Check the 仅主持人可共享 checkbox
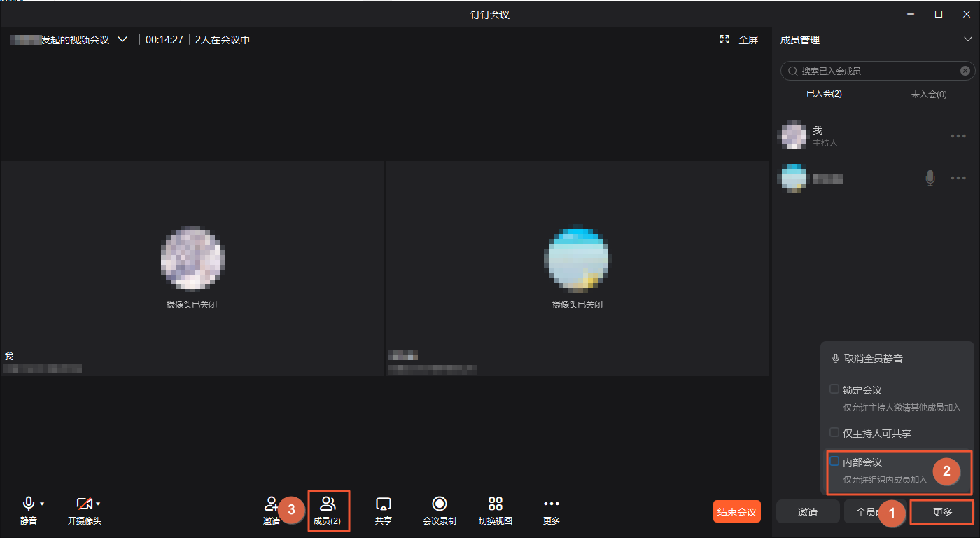This screenshot has height=538, width=980. (834, 432)
